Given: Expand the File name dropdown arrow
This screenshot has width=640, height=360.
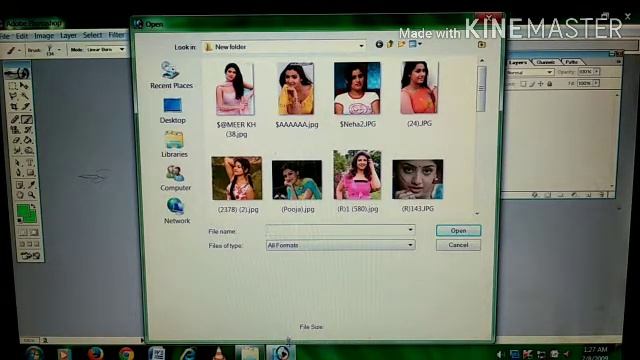Looking at the screenshot, I should pyautogui.click(x=410, y=230).
